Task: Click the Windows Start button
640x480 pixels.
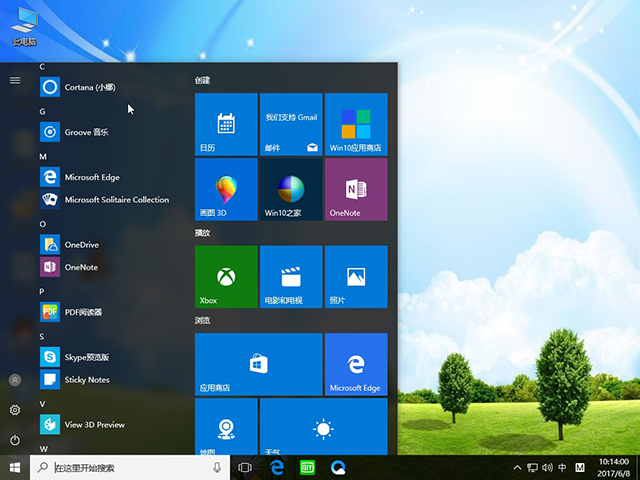Action: [x=15, y=467]
